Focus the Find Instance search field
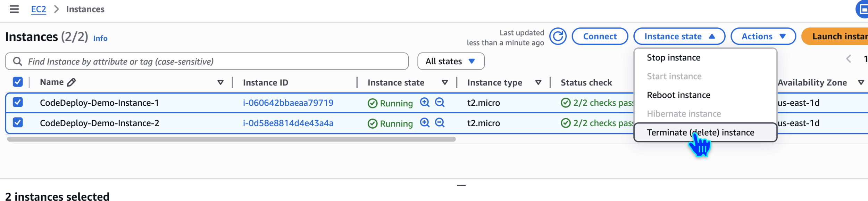868x201 pixels. 207,61
